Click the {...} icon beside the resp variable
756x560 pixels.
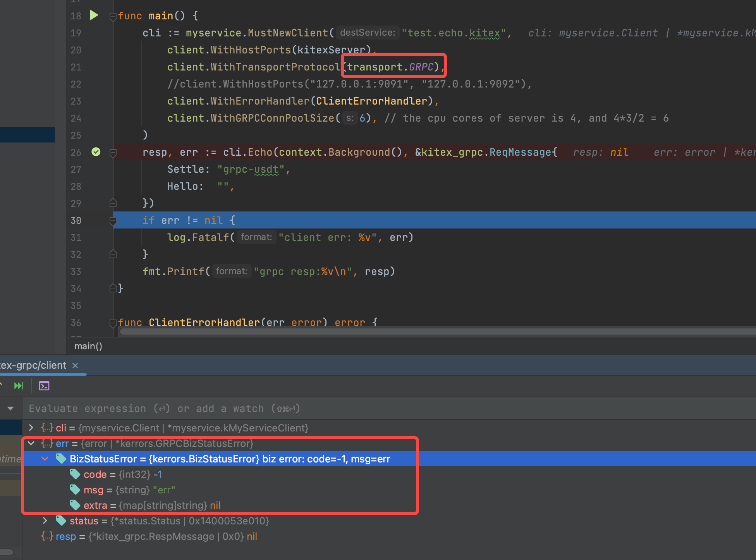pos(47,536)
